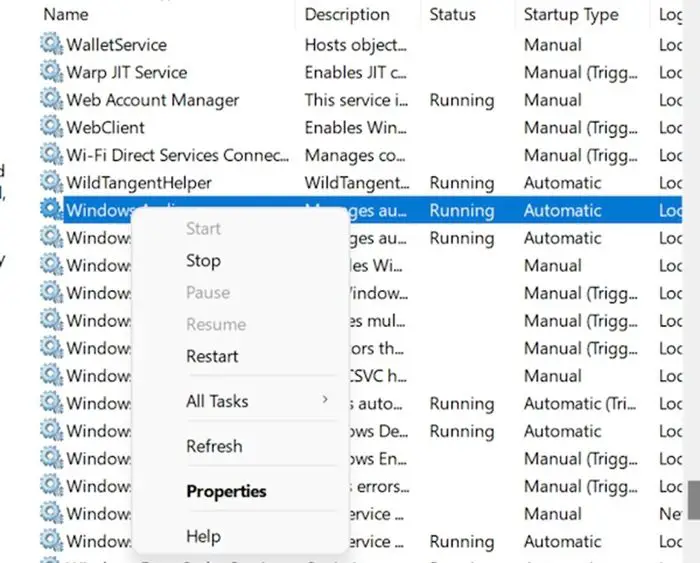Select the Web Account Manager service

[152, 100]
